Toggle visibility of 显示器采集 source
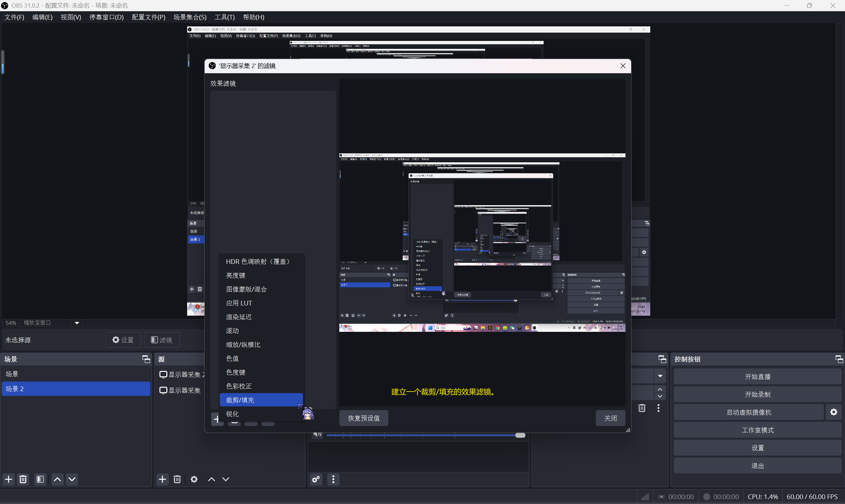Viewport: 845px width, 504px height. point(163,390)
